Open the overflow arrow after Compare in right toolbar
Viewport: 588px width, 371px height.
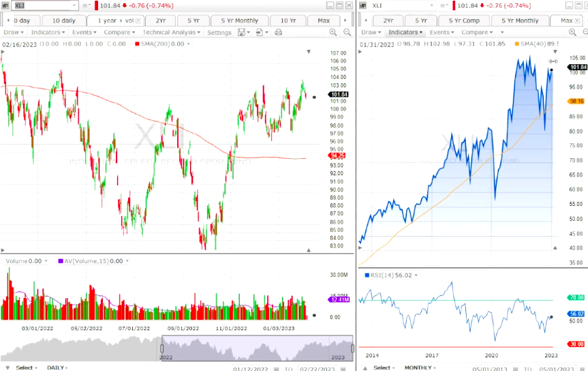click(502, 32)
